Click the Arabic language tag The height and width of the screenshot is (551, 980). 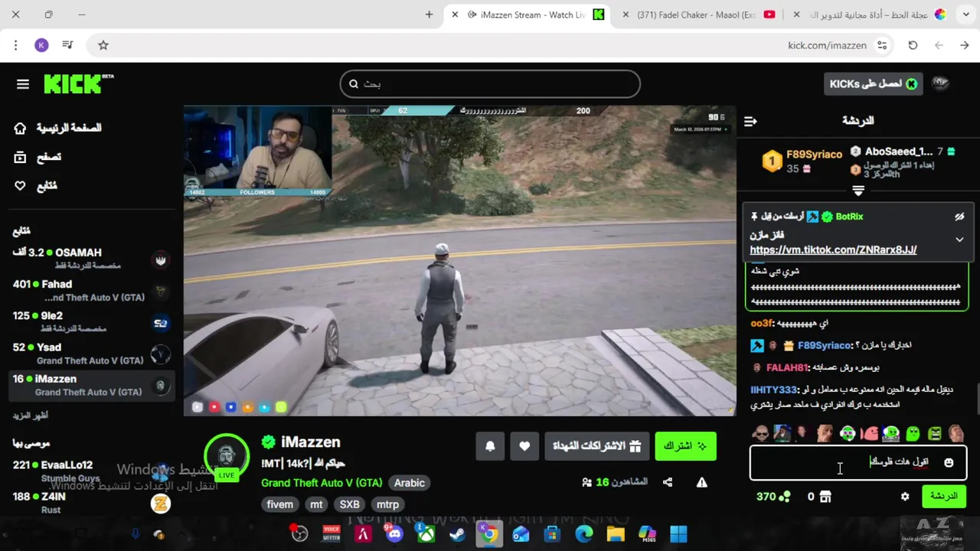pos(409,483)
